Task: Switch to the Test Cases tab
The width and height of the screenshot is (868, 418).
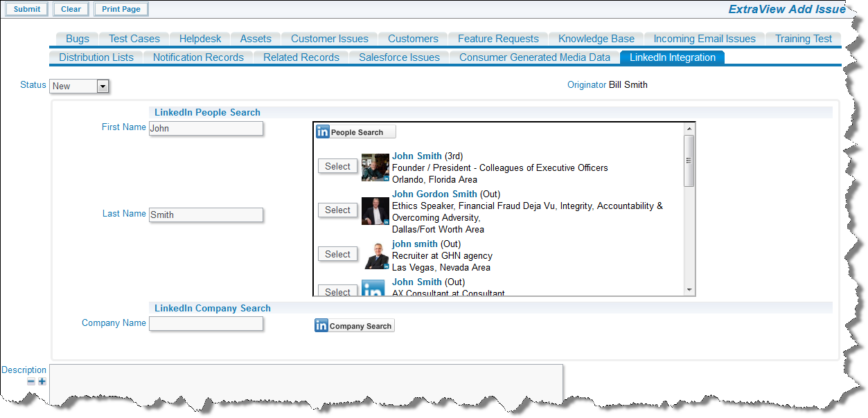Action: pos(134,39)
